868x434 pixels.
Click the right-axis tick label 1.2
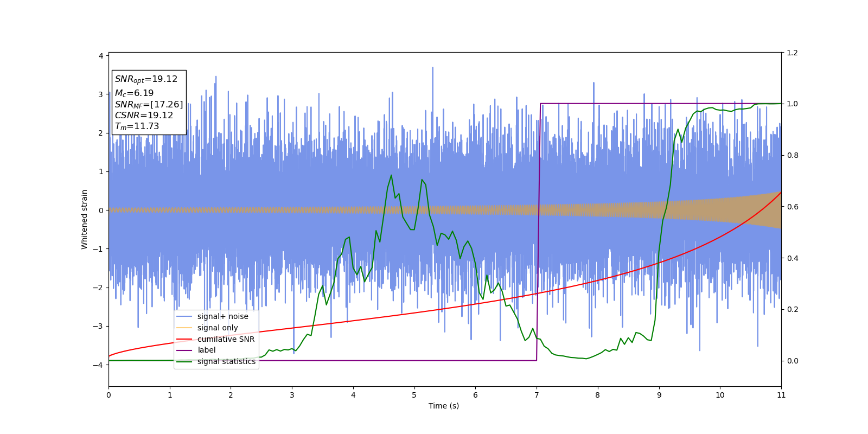(792, 53)
